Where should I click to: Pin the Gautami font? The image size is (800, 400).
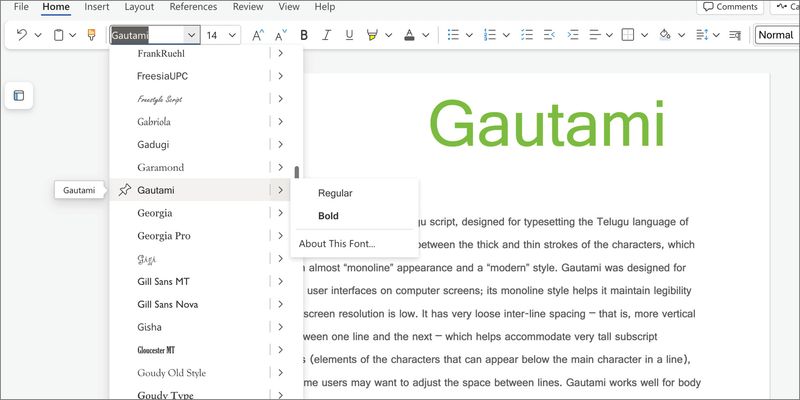click(x=124, y=190)
